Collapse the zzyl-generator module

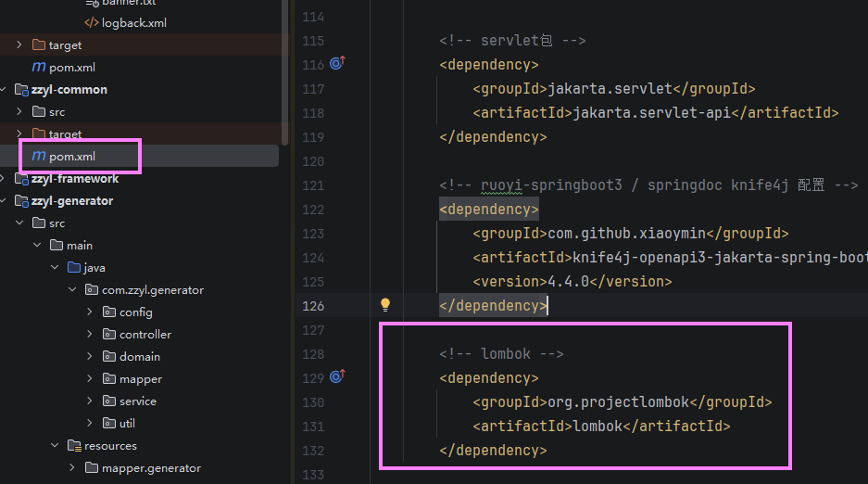tap(4, 201)
